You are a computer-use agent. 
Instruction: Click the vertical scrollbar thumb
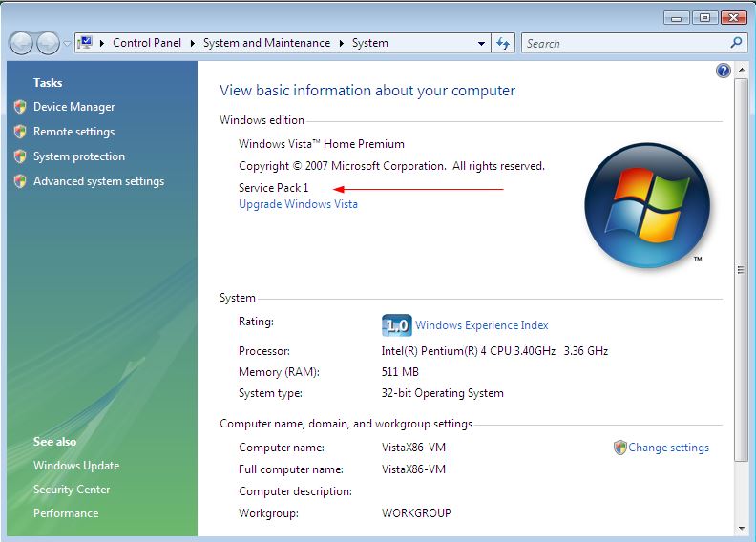coord(741,270)
